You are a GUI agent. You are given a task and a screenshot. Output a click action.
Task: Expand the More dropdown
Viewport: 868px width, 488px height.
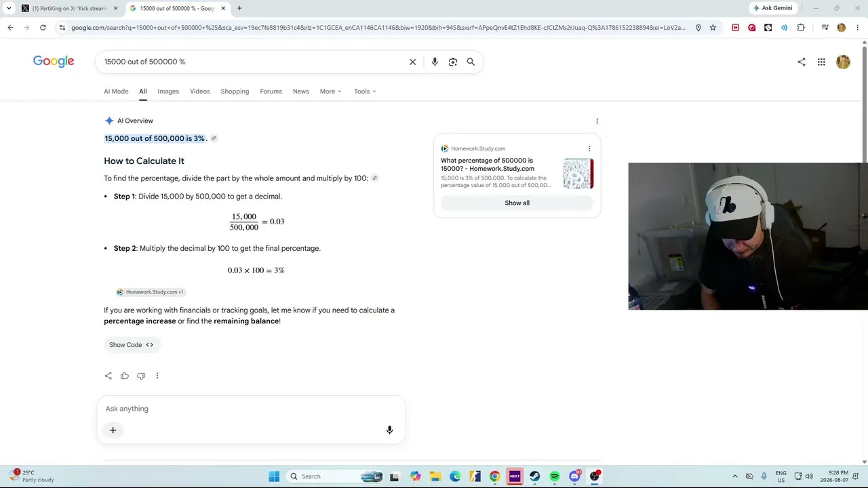pyautogui.click(x=330, y=91)
